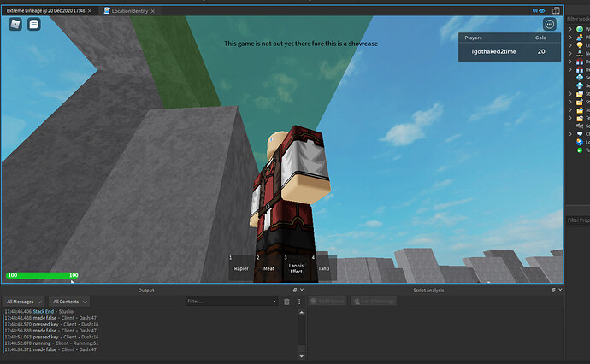Expand the StarterGui node in Explorer

[570, 94]
